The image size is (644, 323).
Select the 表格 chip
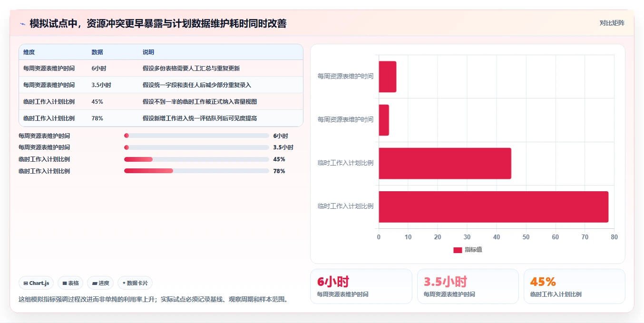tap(70, 283)
